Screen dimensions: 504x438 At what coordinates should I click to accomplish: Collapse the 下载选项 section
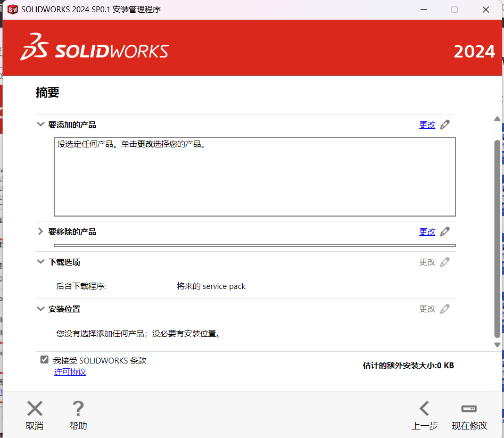coord(40,262)
